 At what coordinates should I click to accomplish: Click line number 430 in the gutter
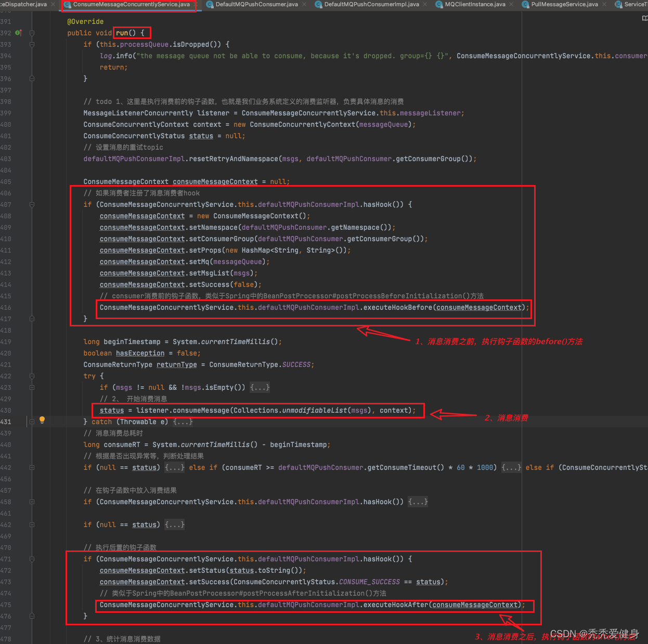tap(6, 410)
